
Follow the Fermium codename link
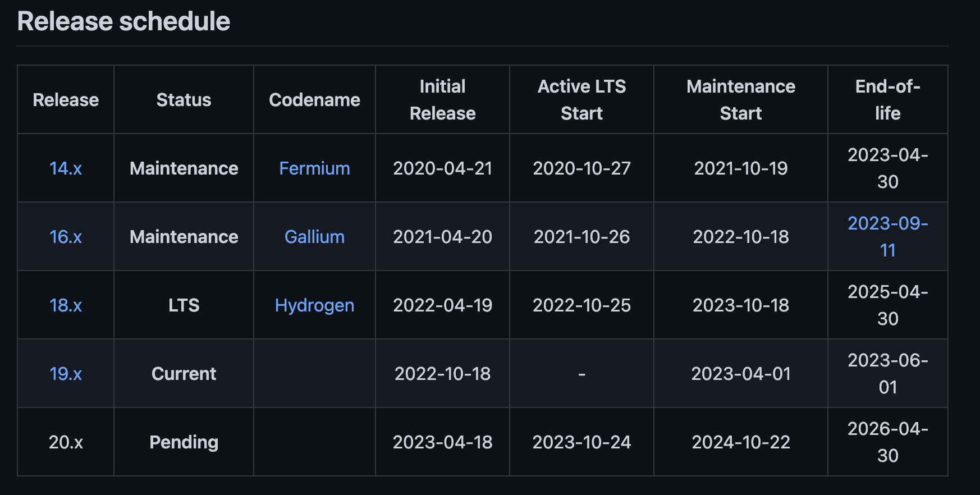click(314, 168)
